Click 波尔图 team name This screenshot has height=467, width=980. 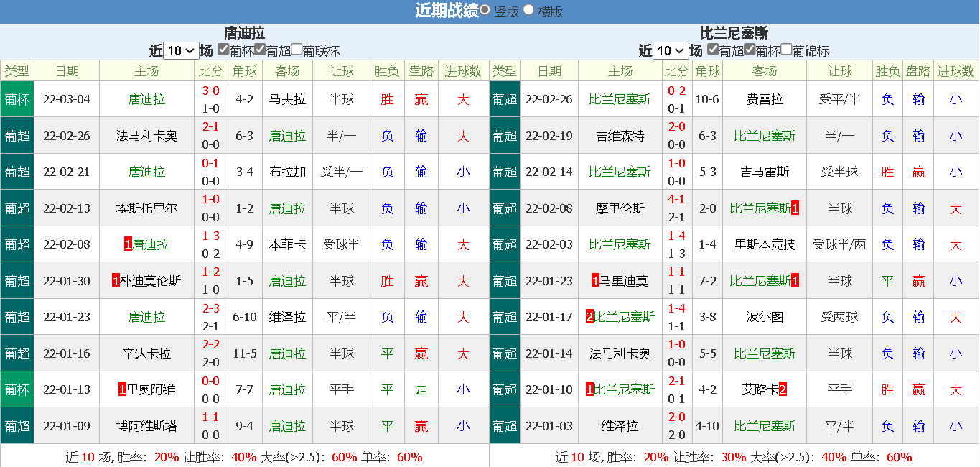pyautogui.click(x=765, y=317)
